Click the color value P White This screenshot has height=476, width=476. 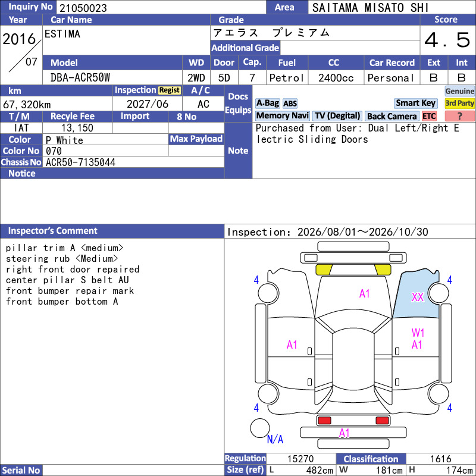(64, 140)
